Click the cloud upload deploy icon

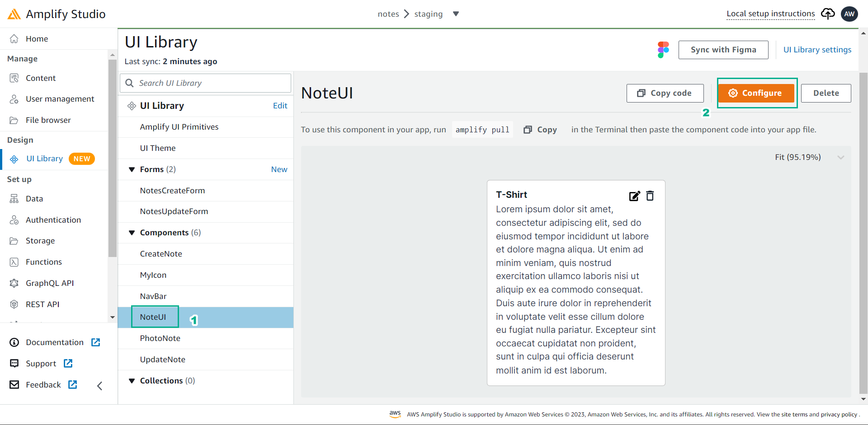point(828,14)
